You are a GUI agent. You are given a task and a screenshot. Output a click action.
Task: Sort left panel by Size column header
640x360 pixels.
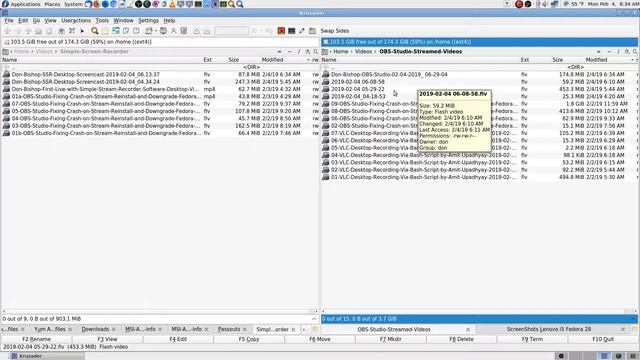click(x=233, y=60)
